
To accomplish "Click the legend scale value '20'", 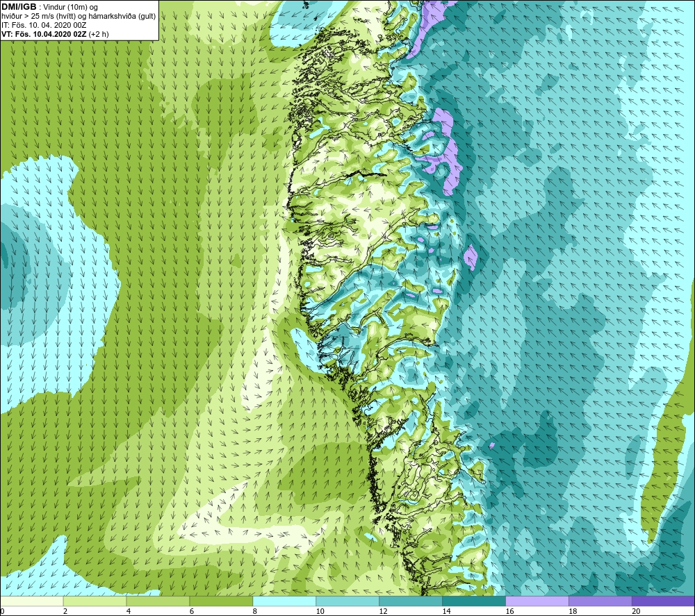I will (636, 611).
